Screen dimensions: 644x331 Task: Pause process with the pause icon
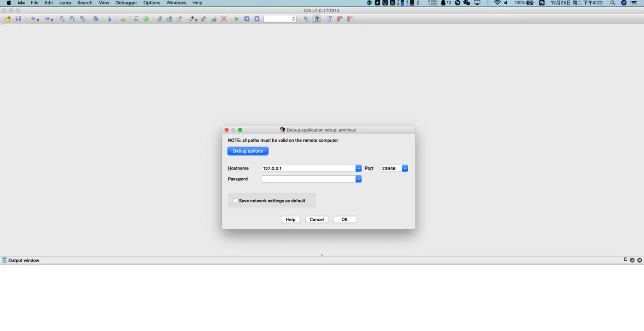pos(247,19)
